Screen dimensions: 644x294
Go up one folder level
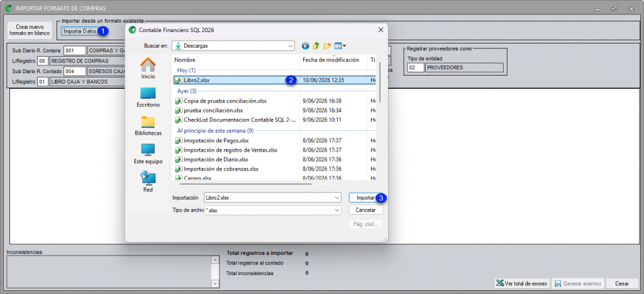(x=316, y=46)
